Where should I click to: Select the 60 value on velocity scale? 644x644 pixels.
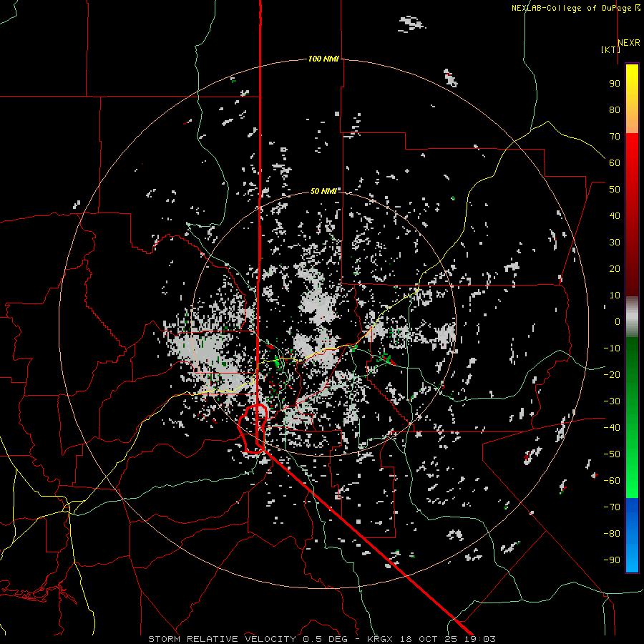coord(615,162)
